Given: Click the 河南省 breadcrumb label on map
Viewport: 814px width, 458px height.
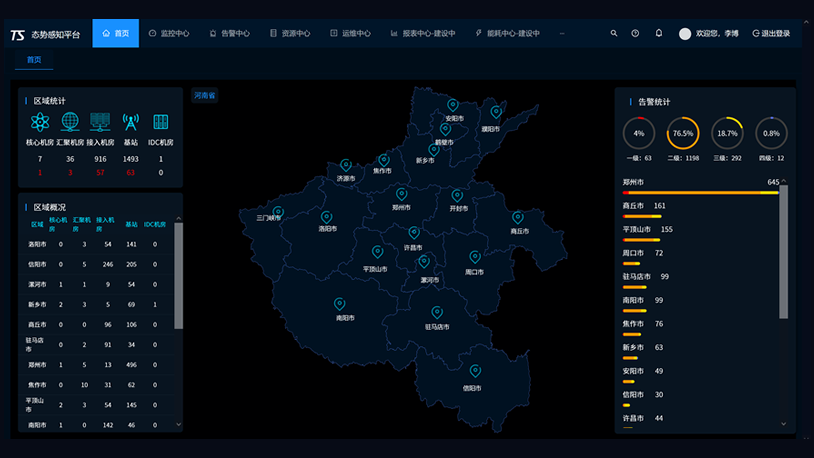Looking at the screenshot, I should [x=205, y=96].
